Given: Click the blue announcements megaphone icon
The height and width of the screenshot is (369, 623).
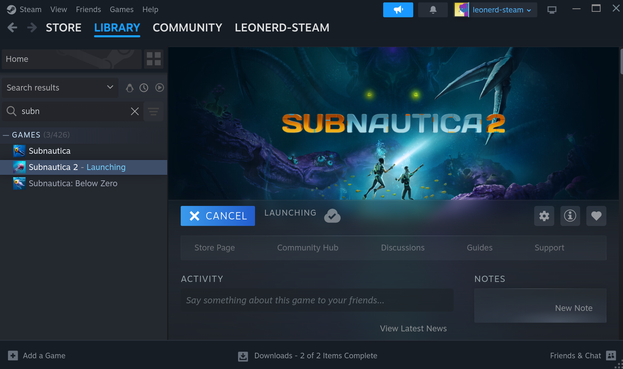Looking at the screenshot, I should click(x=398, y=10).
